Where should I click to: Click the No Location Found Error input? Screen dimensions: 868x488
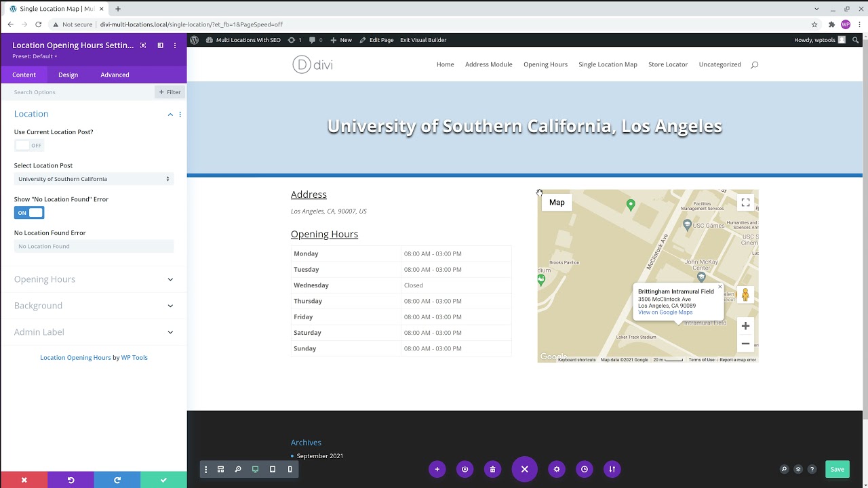94,246
